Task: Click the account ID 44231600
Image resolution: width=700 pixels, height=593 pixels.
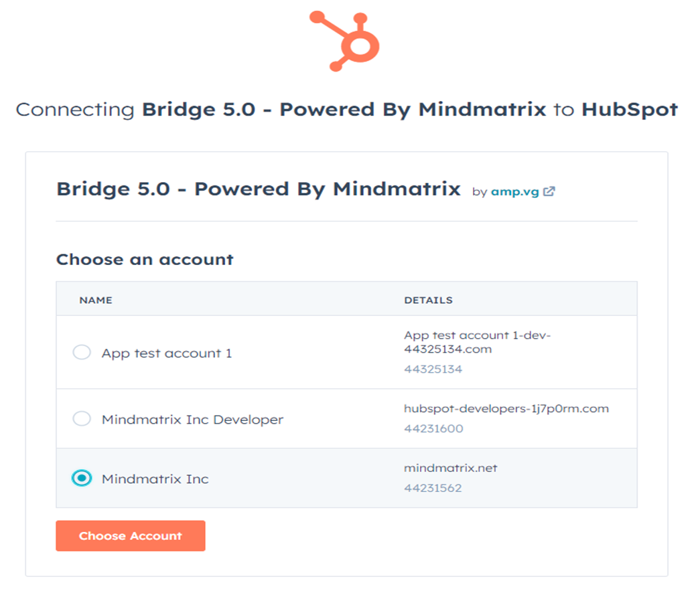Action: [x=433, y=429]
